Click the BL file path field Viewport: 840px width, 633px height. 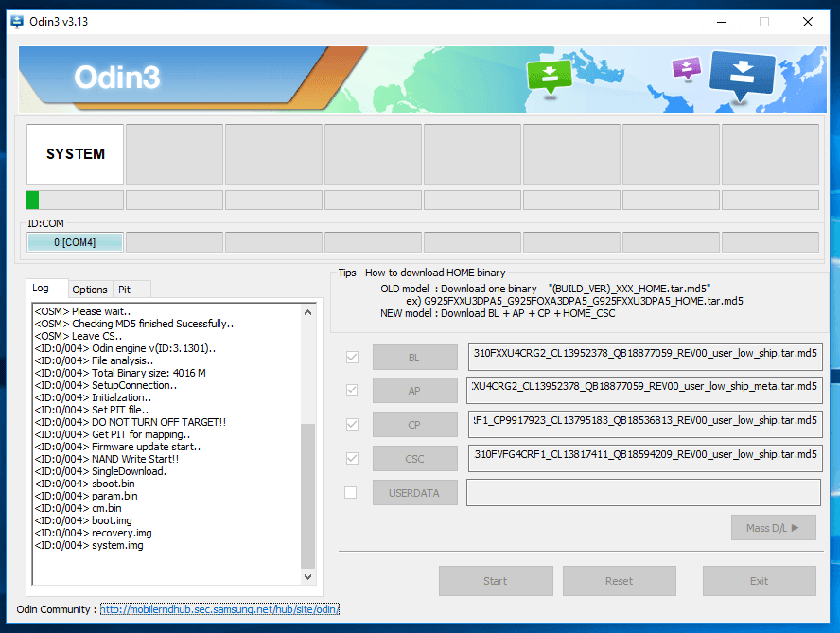(645, 357)
